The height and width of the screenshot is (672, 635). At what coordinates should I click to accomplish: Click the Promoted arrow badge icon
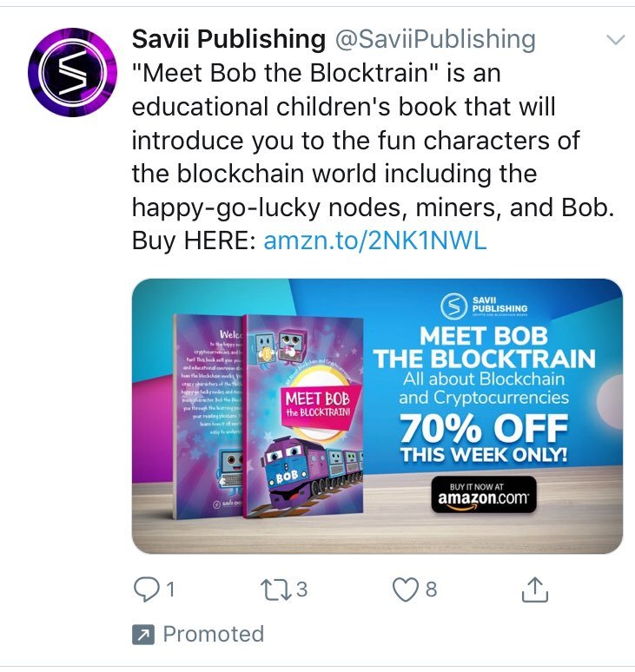click(x=142, y=635)
